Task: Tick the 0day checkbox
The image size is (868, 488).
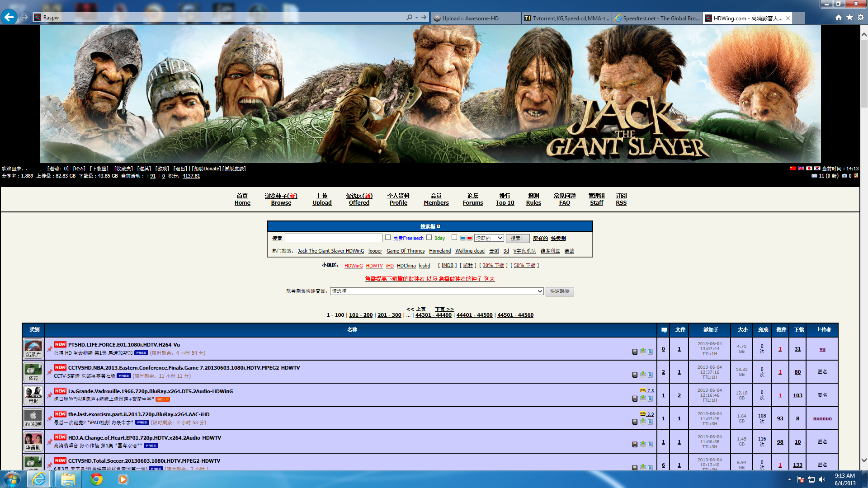Action: 429,238
